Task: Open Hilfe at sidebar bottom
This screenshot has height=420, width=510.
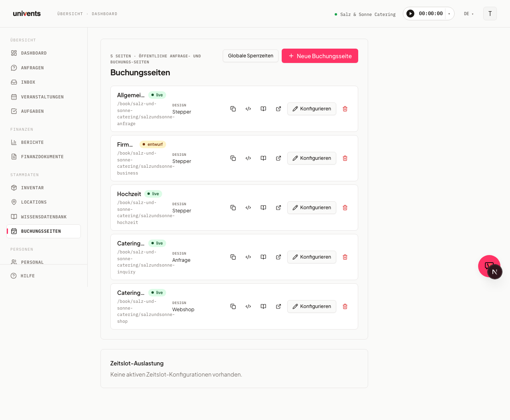Action: (44, 276)
